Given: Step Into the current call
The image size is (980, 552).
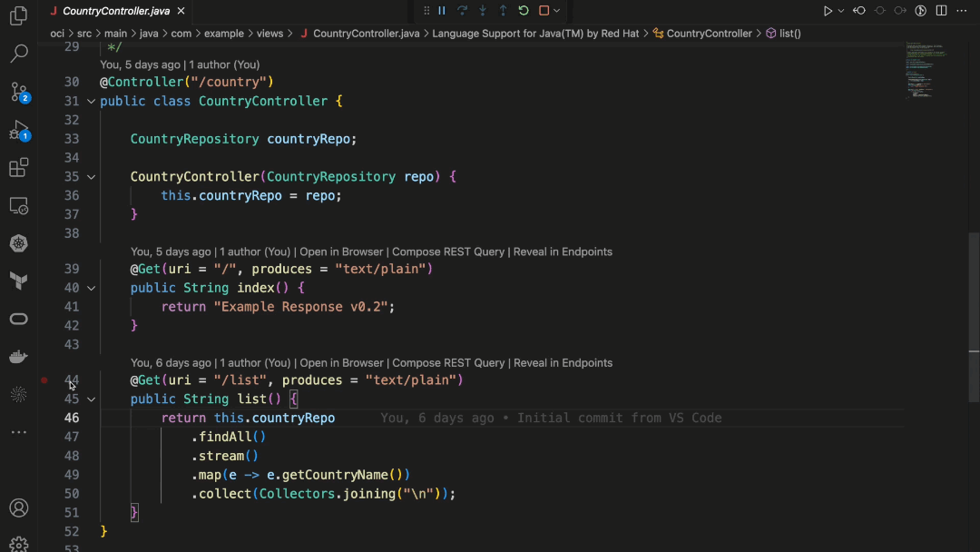Looking at the screenshot, I should tap(483, 10).
